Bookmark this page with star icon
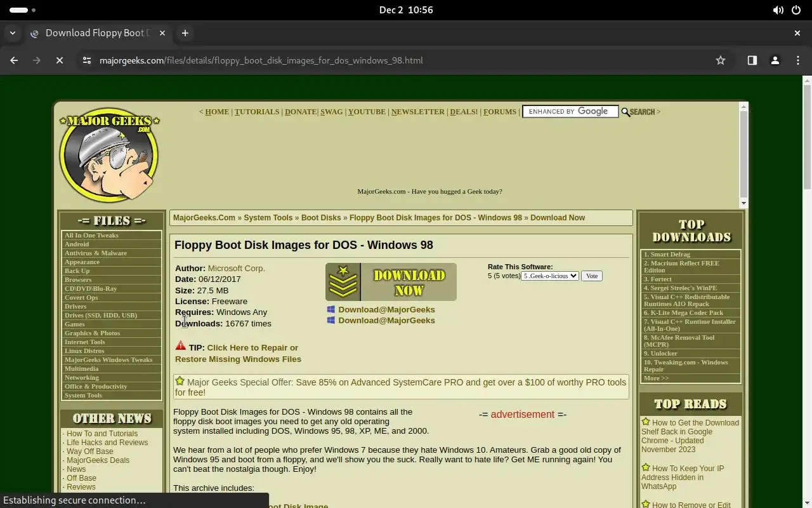812x508 pixels. tap(721, 60)
